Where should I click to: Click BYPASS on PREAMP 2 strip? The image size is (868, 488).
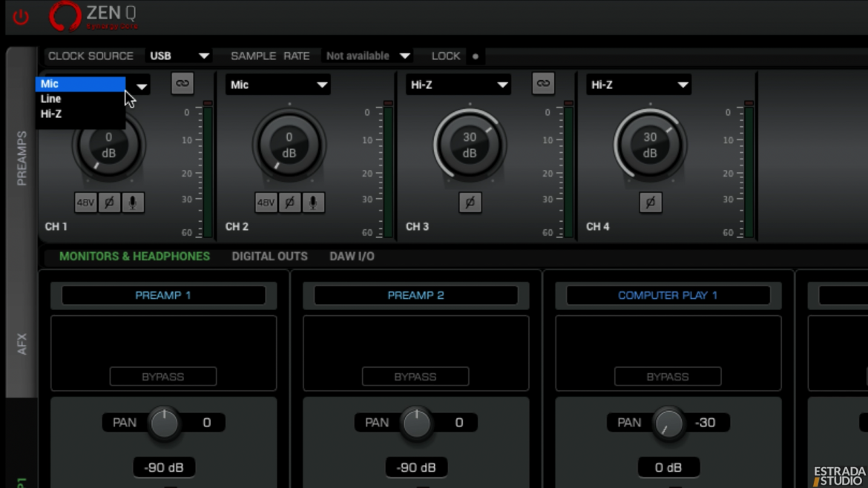pyautogui.click(x=415, y=377)
